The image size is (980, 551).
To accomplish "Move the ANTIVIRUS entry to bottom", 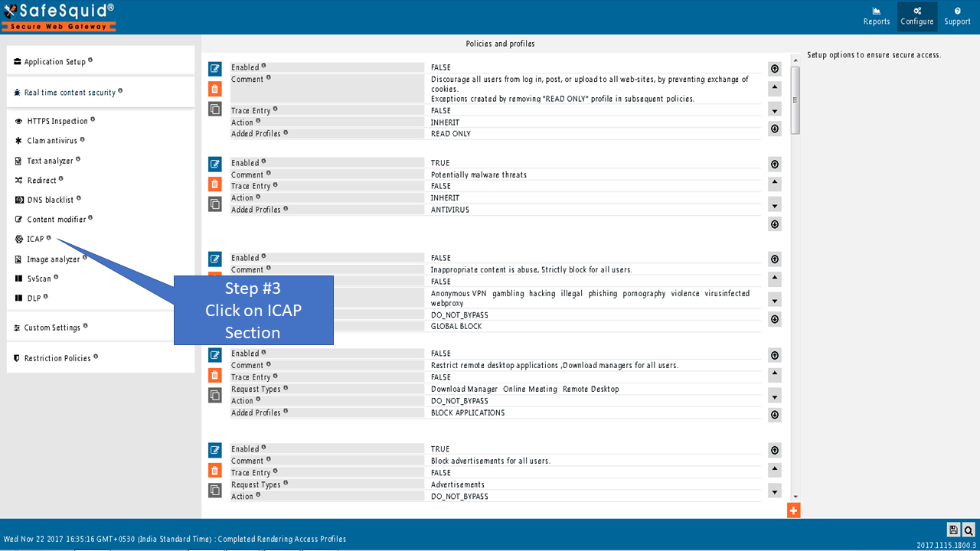I will click(x=775, y=224).
